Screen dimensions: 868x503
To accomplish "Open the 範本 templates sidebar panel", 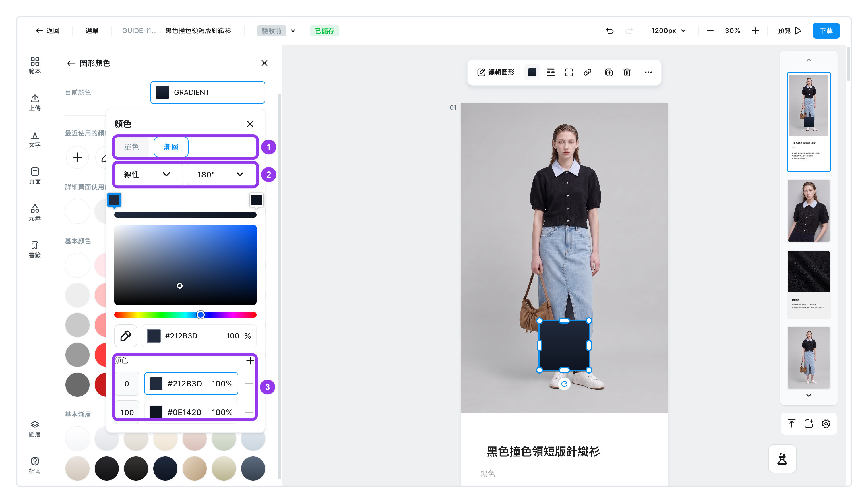I will (x=35, y=65).
